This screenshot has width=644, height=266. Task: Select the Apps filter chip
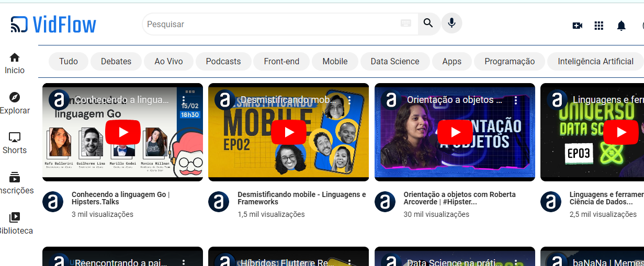pyautogui.click(x=452, y=61)
